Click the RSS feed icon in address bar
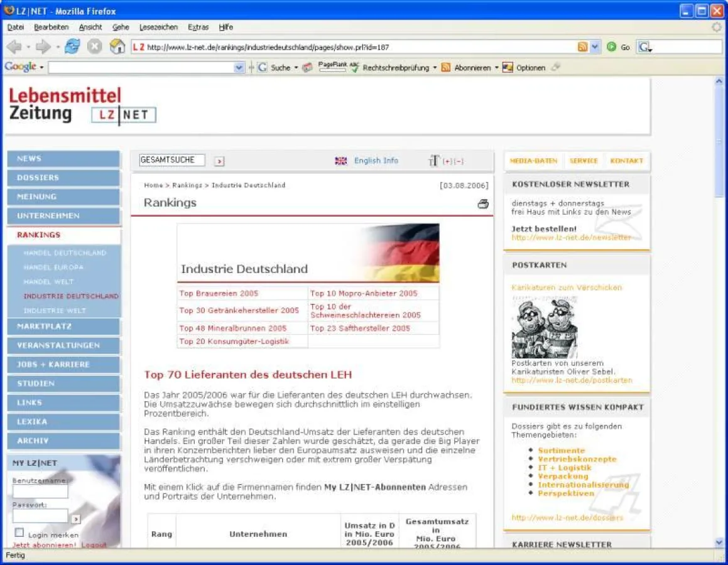 (x=582, y=47)
